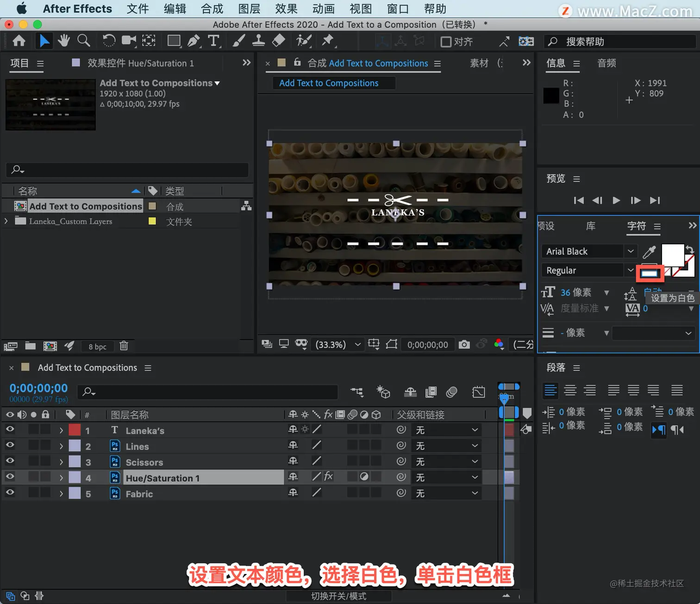Choose the Pen tool
Image resolution: width=700 pixels, height=604 pixels.
coord(194,41)
